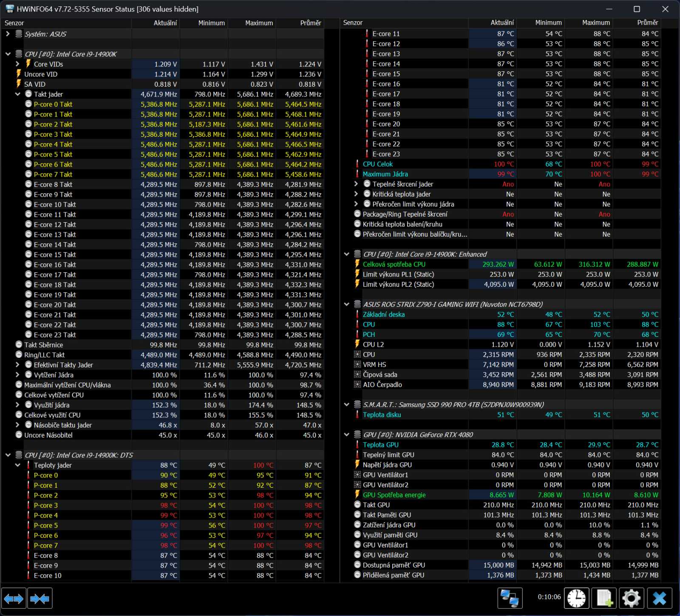Select the Uncore Násobitel row
Screen dimensions: 680x616
click(x=164, y=435)
